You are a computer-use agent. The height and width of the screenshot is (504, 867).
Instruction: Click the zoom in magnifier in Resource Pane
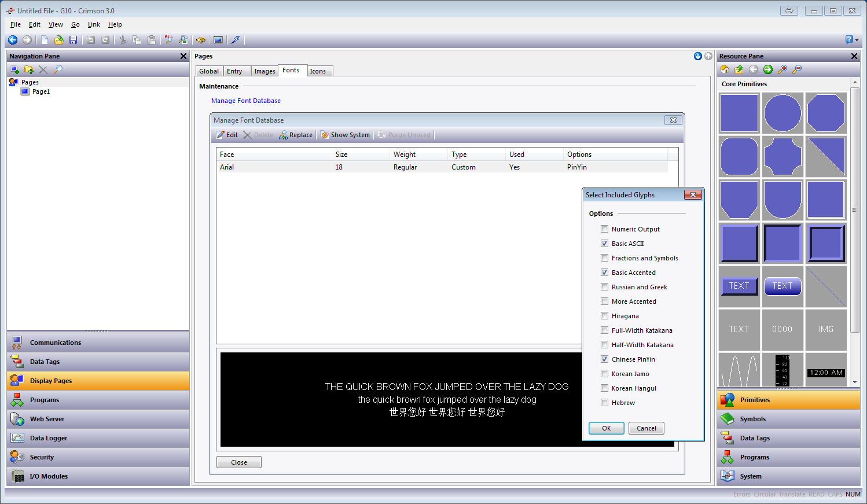[x=782, y=69]
